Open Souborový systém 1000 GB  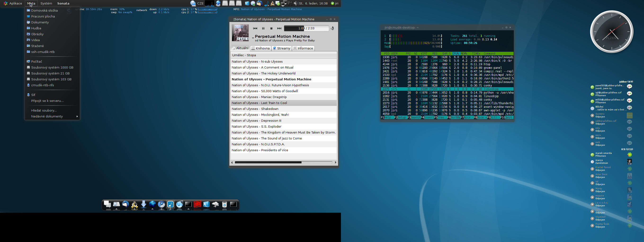pos(52,67)
